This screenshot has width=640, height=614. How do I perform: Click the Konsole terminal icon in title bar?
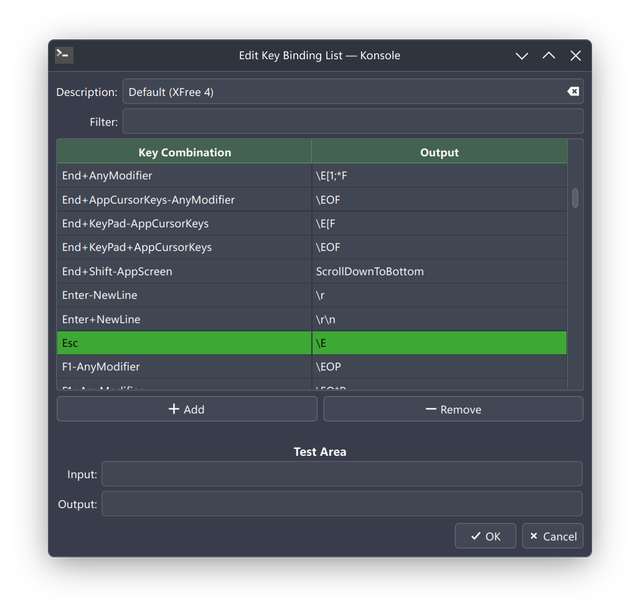(64, 55)
